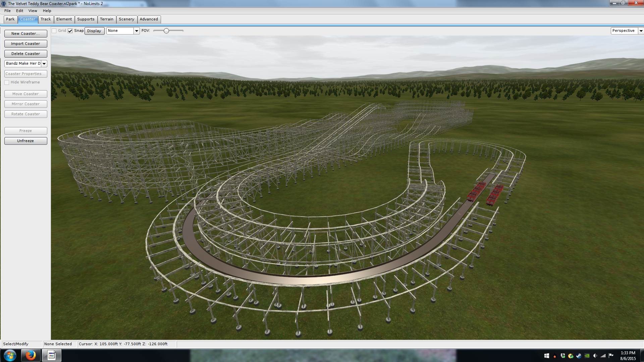The image size is (644, 362).
Task: Click the red coaster train in viewport
Action: (x=477, y=192)
